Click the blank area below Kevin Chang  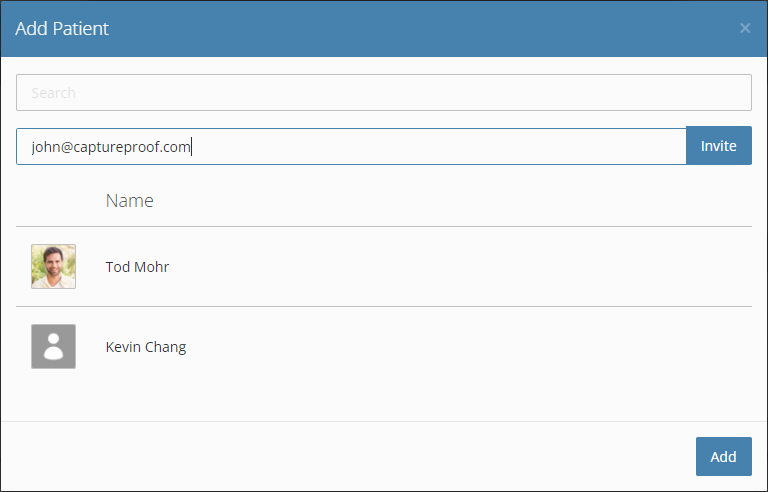(384, 402)
